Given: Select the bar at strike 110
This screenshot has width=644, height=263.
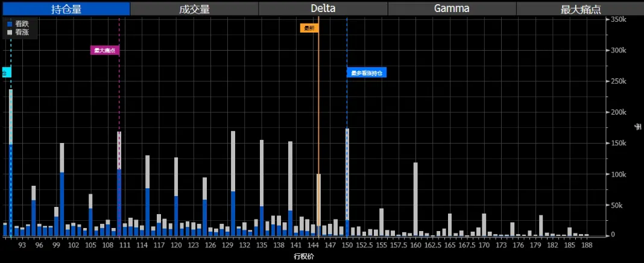Looking at the screenshot, I should point(119,184).
